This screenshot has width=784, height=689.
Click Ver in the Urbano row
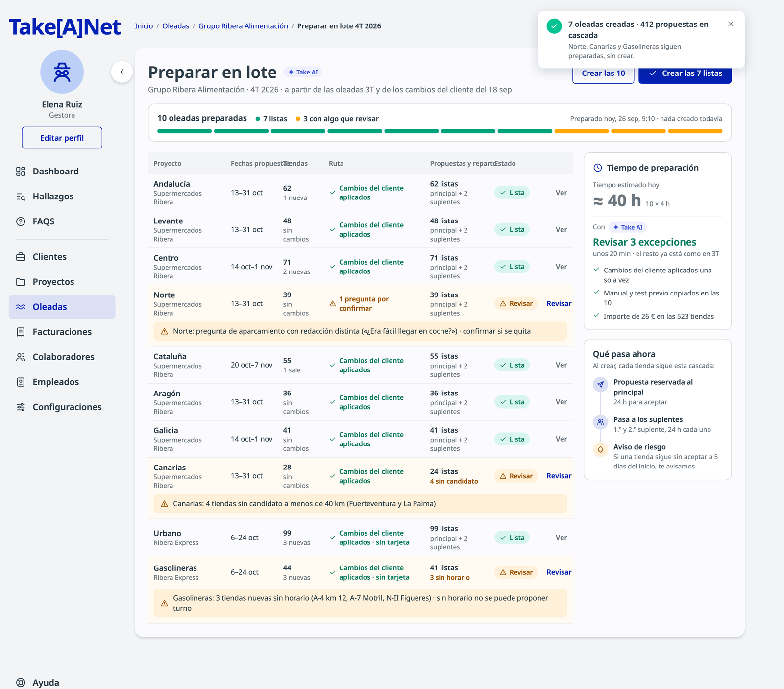[x=562, y=538]
